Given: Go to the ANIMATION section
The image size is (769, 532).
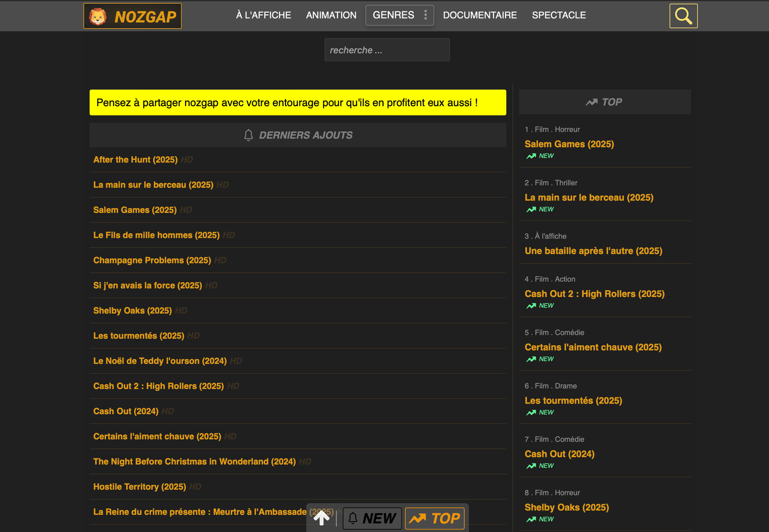Looking at the screenshot, I should coord(331,15).
